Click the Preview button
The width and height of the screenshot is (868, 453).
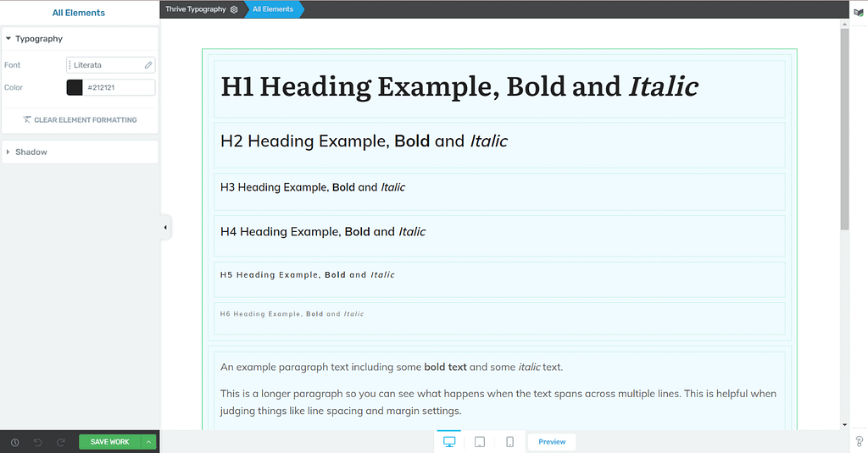click(552, 442)
